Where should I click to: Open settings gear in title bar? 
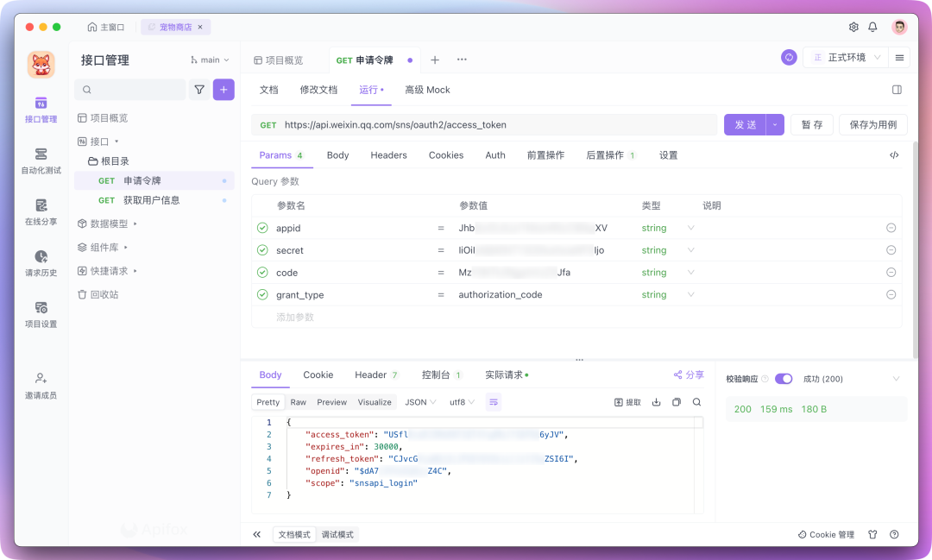tap(853, 27)
